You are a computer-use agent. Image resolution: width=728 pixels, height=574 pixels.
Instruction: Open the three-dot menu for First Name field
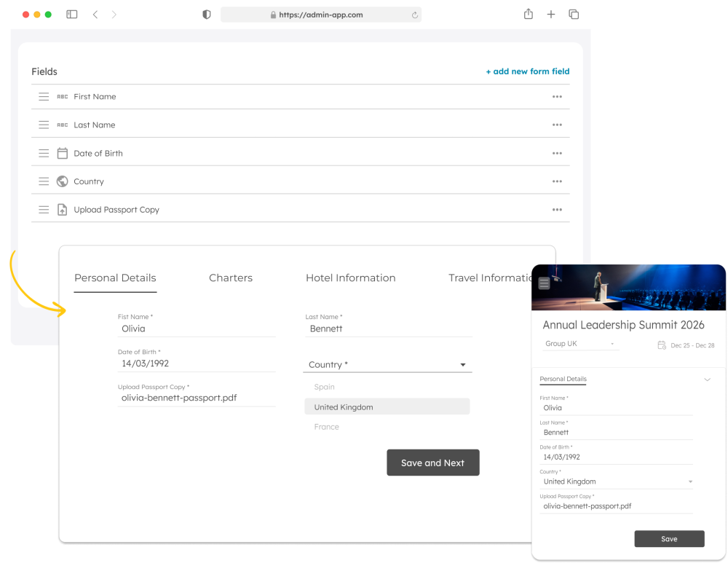(x=557, y=97)
